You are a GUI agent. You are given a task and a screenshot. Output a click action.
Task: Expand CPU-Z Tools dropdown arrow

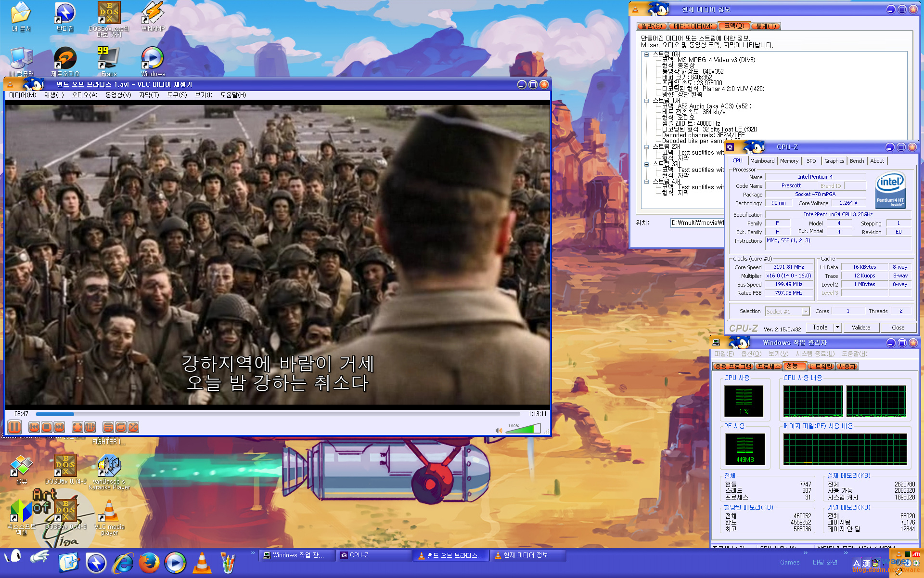(837, 328)
